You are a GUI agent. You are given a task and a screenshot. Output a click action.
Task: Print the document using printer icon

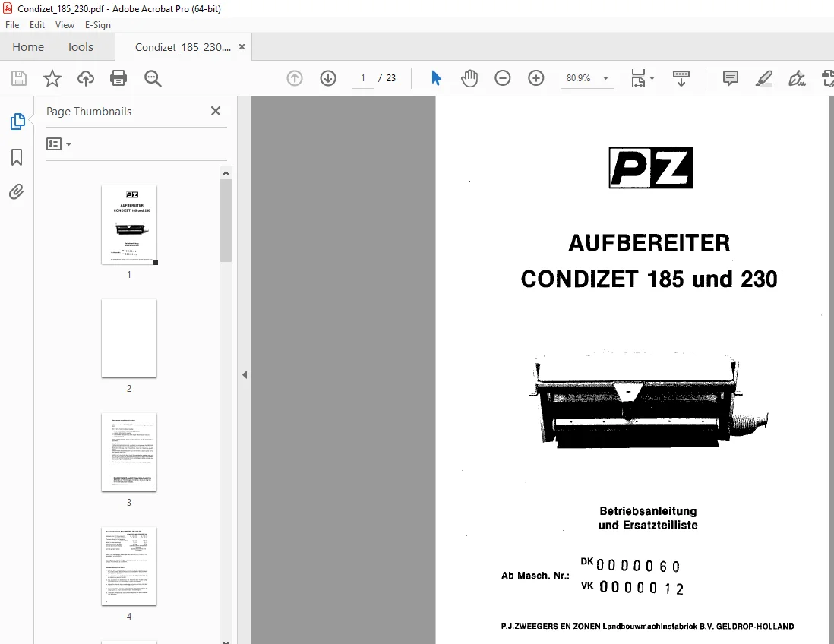118,78
